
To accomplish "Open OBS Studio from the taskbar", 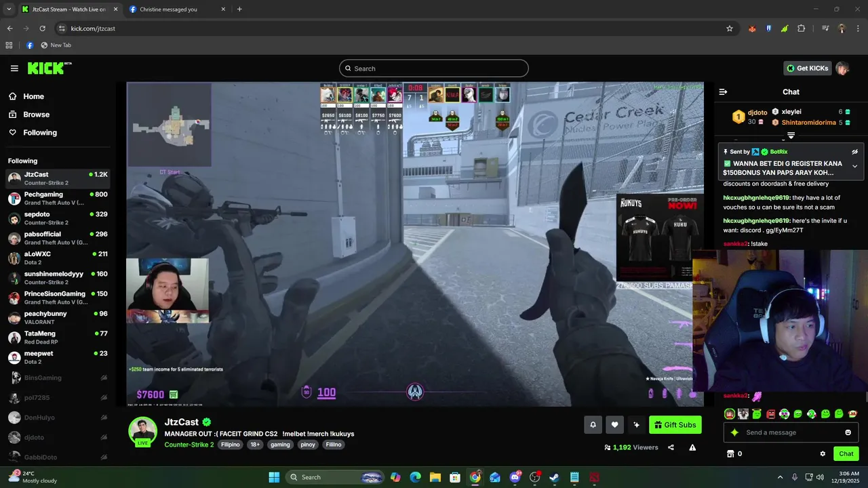I will (x=534, y=477).
